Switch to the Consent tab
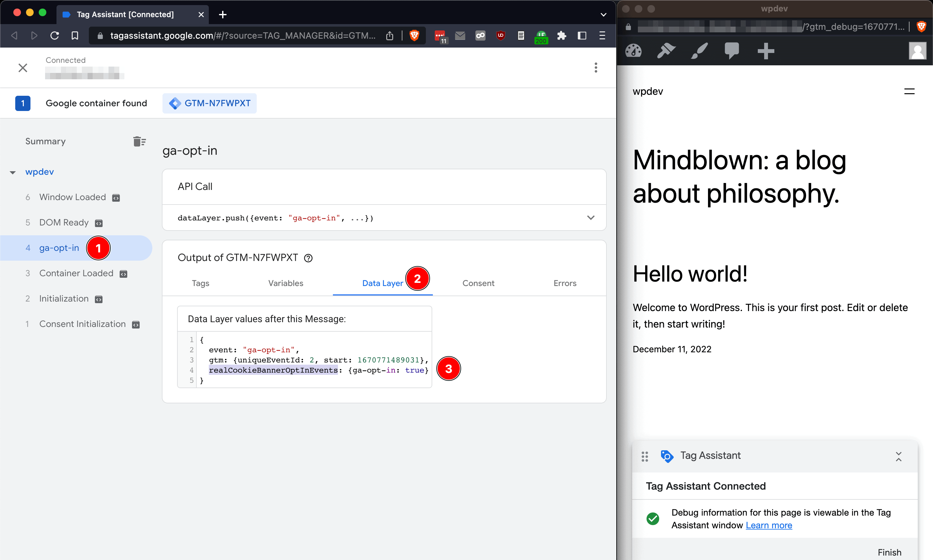The height and width of the screenshot is (560, 933). point(478,283)
